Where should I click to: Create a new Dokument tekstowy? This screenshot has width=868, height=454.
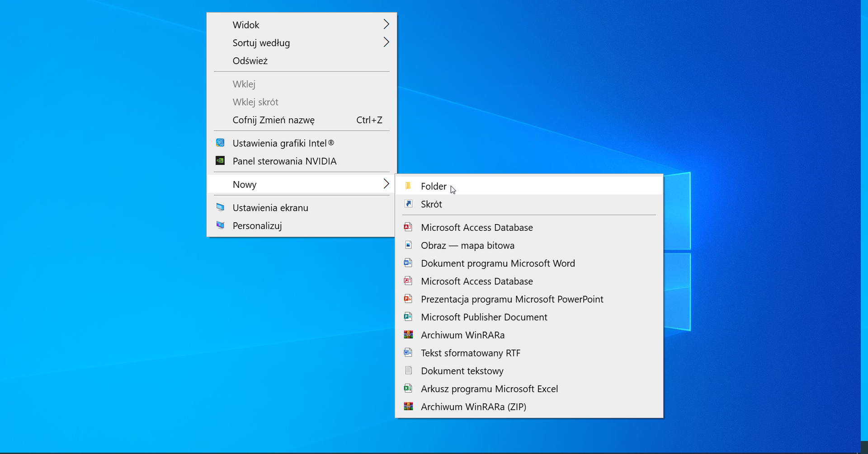(462, 371)
